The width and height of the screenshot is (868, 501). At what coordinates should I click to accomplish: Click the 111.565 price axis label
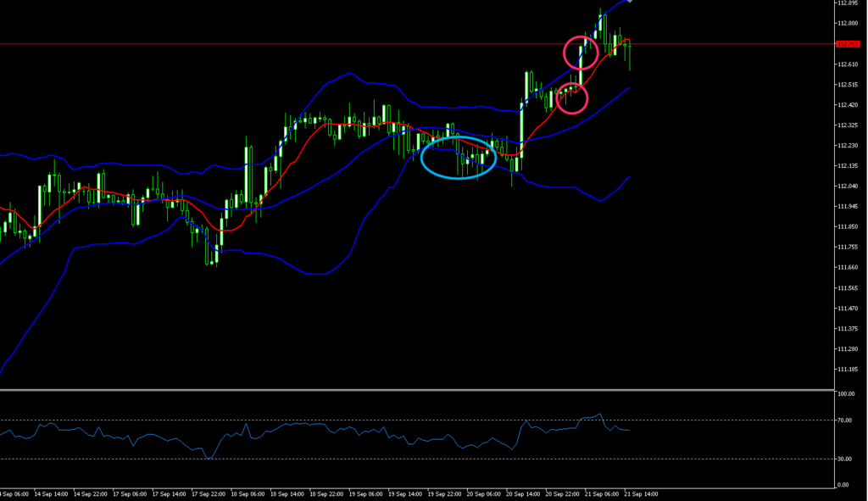848,288
